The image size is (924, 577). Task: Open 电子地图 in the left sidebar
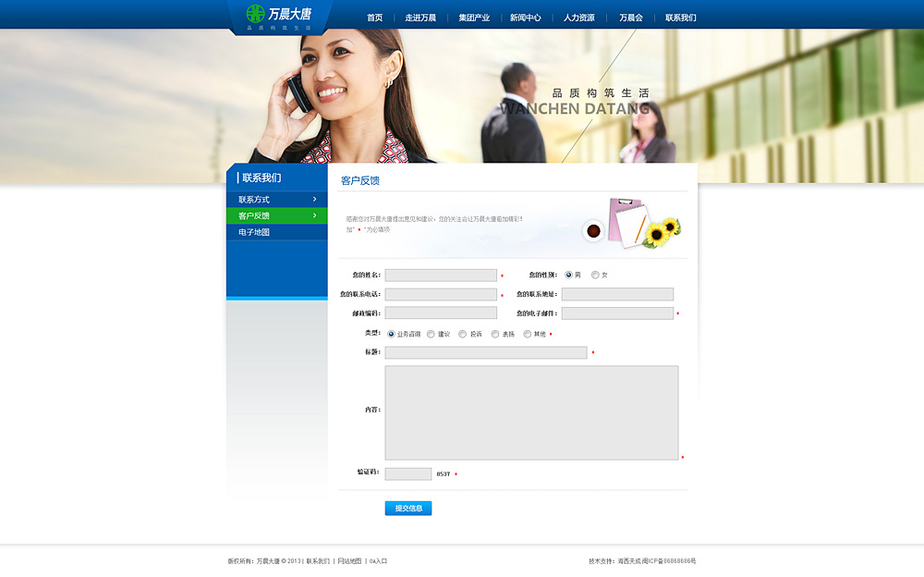point(255,232)
